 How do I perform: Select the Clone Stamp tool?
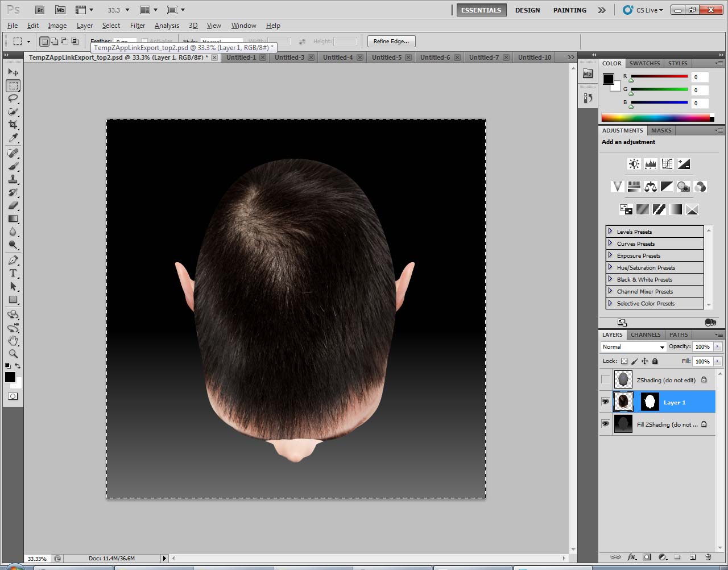click(x=13, y=179)
